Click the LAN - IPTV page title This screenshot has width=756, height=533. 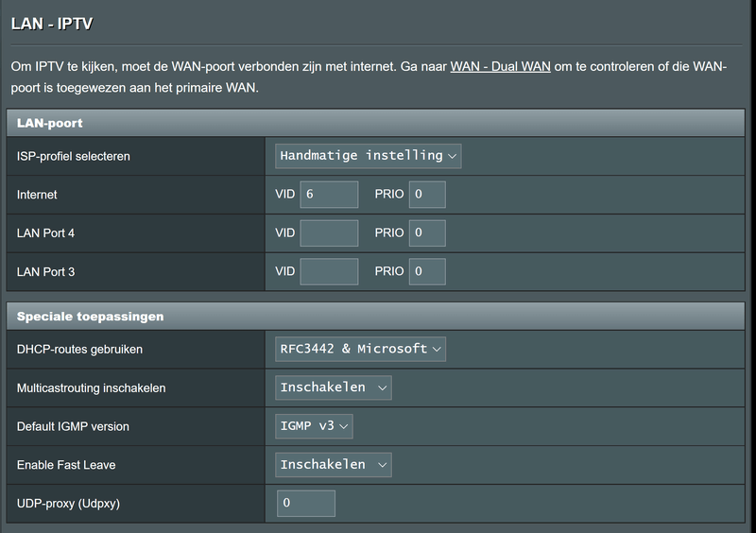(x=52, y=24)
